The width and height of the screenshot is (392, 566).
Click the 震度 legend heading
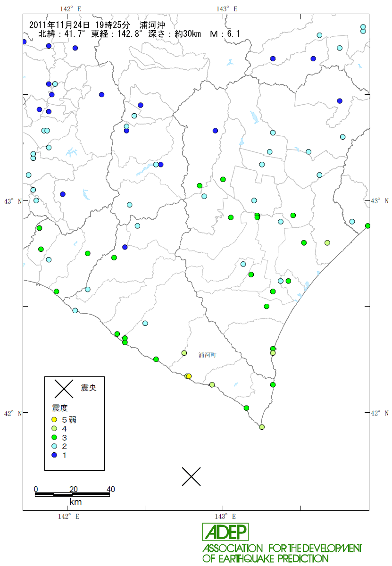[59, 408]
